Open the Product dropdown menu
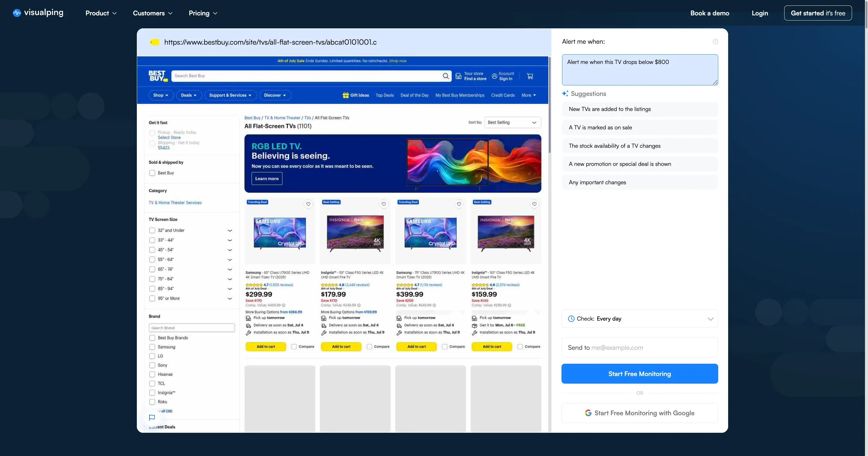The height and width of the screenshot is (456, 868). pyautogui.click(x=101, y=13)
